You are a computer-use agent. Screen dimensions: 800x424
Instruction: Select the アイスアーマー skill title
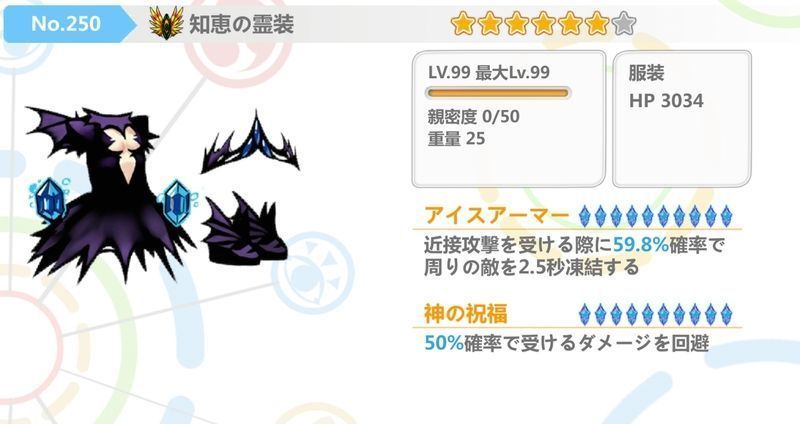click(497, 215)
